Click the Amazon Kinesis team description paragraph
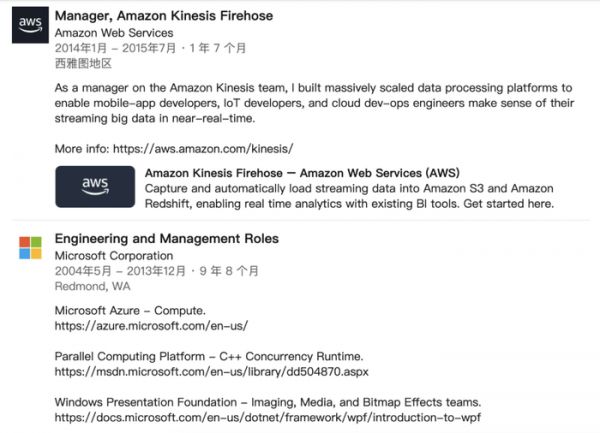This screenshot has width=600, height=433. (x=313, y=104)
